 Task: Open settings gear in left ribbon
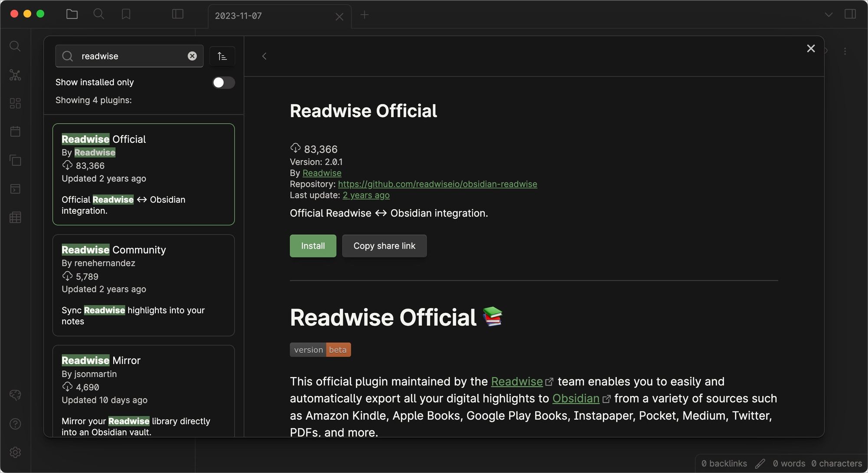point(15,452)
